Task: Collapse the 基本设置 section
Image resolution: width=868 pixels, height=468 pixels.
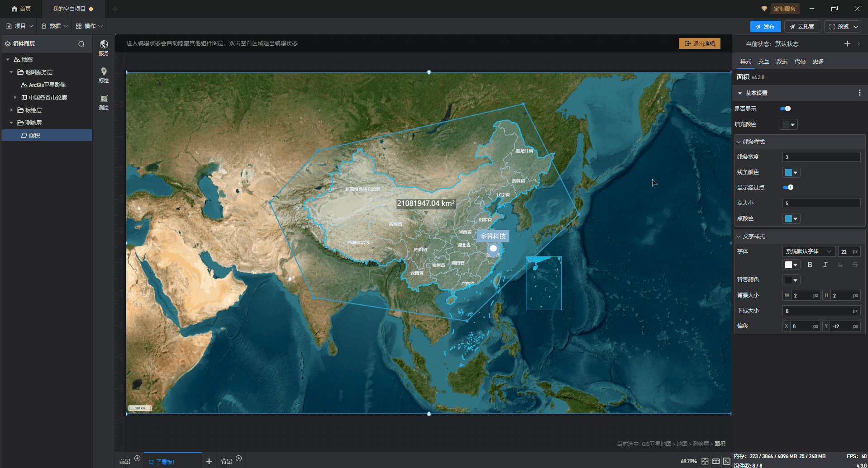Action: tap(740, 93)
